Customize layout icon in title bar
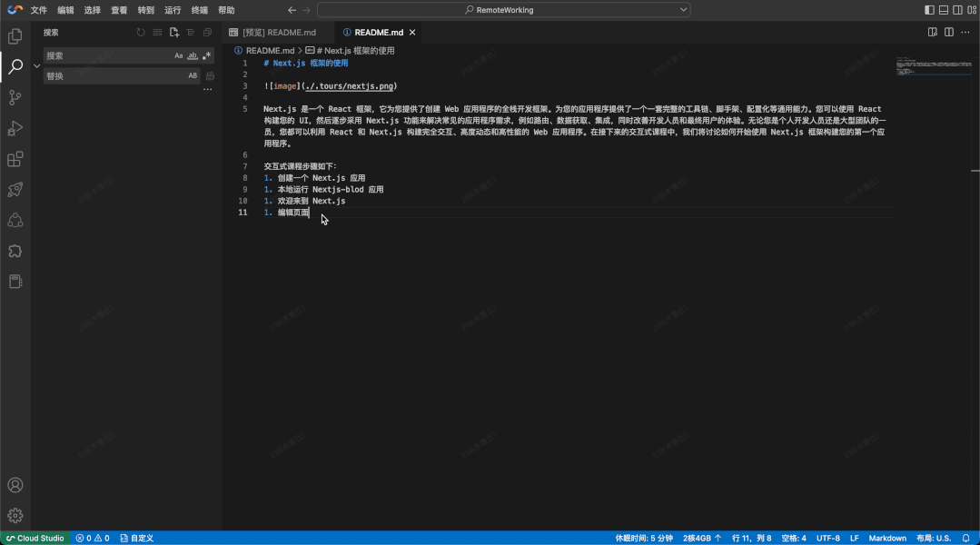Screen dimensions: 980x545 (972, 10)
